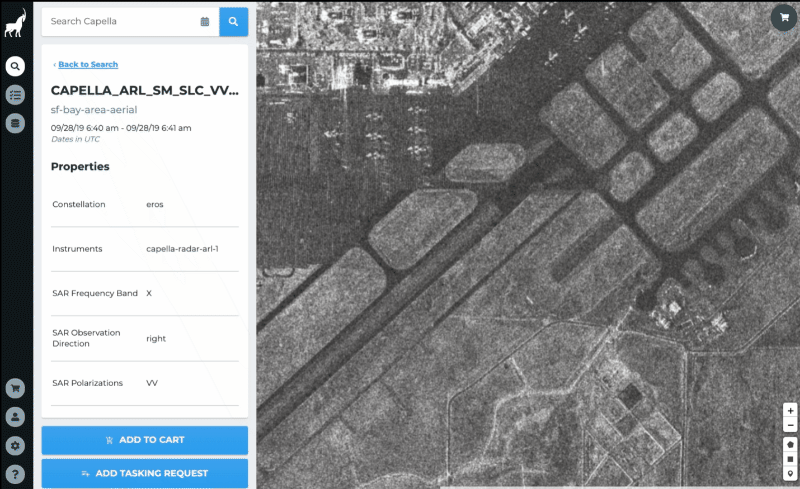Click the Properties heading
The width and height of the screenshot is (800, 489).
(80, 166)
